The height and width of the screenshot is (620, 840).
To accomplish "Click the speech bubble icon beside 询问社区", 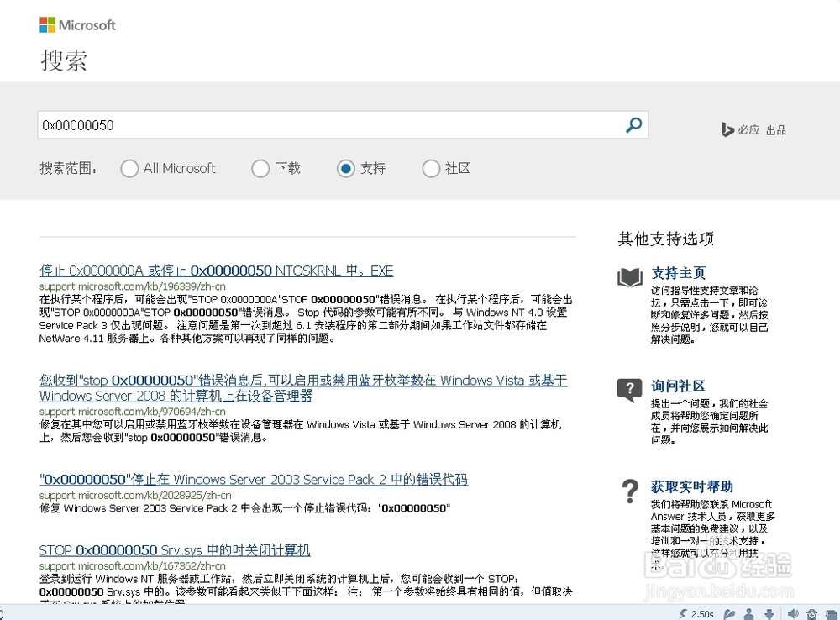I will coord(629,390).
